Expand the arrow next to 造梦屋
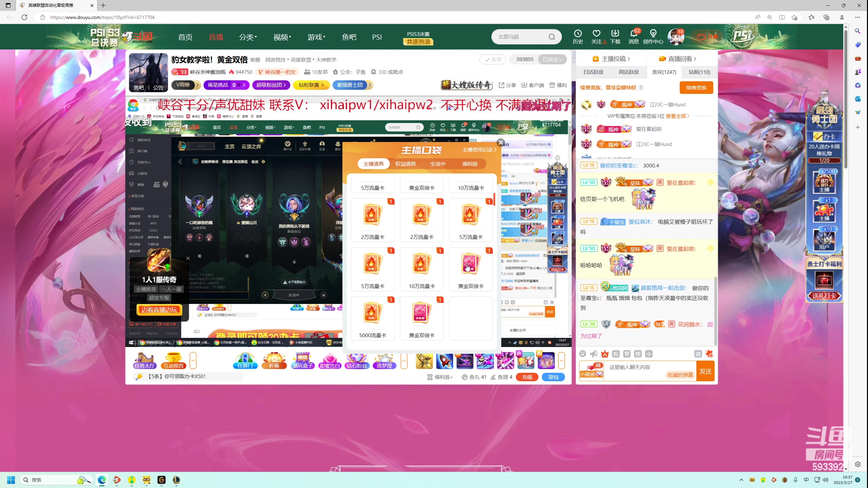 pyautogui.click(x=404, y=360)
